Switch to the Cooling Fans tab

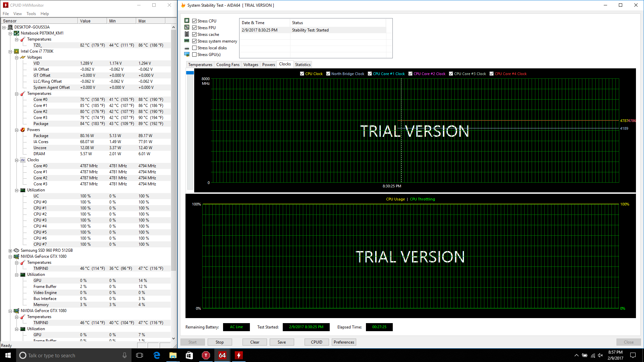click(228, 65)
